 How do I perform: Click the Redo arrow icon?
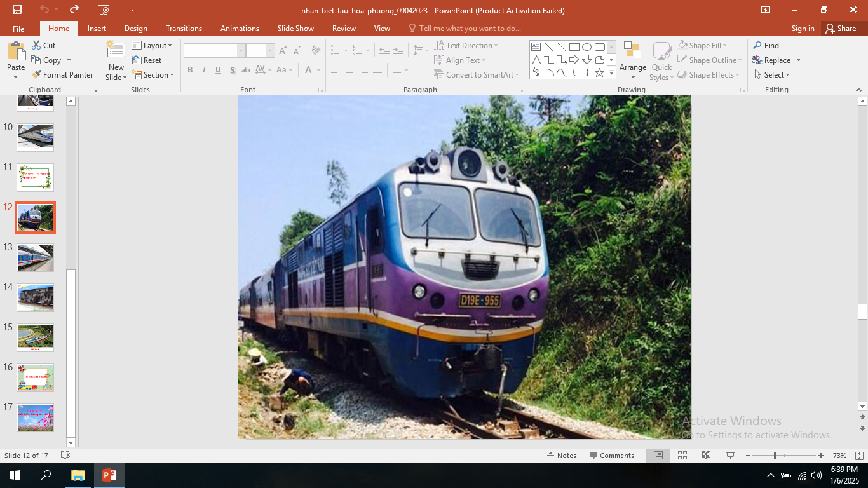click(74, 10)
